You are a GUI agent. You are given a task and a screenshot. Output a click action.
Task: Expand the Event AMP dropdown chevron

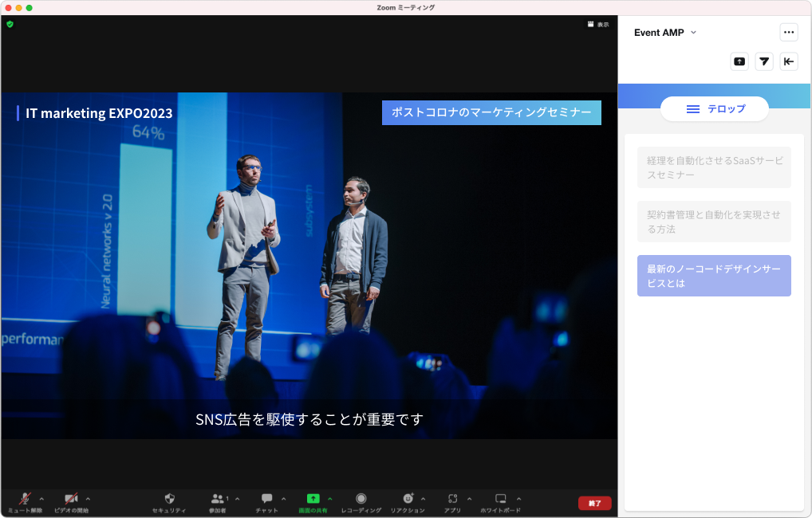click(693, 33)
